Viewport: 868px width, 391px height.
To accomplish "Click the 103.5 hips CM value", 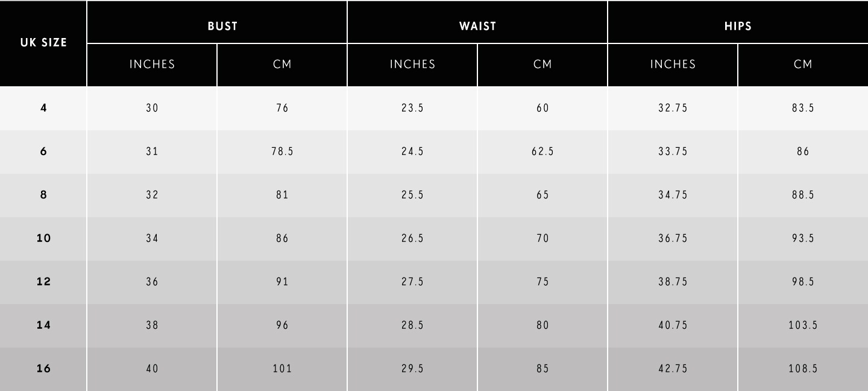I will [803, 325].
